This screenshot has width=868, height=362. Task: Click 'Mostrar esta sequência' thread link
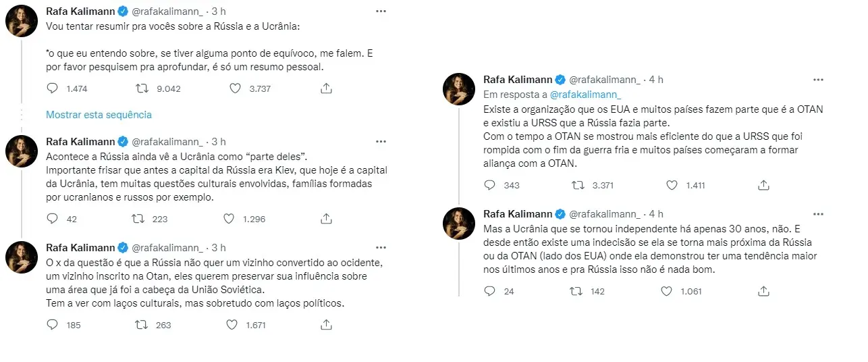pyautogui.click(x=99, y=115)
